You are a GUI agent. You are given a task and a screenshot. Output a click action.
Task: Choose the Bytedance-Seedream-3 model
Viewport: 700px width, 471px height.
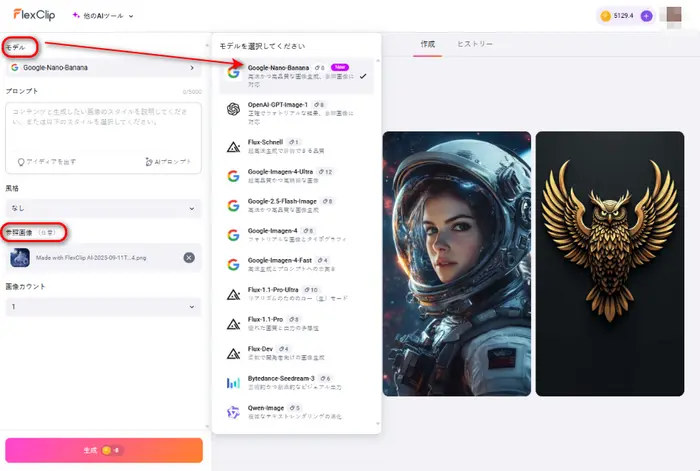[296, 382]
